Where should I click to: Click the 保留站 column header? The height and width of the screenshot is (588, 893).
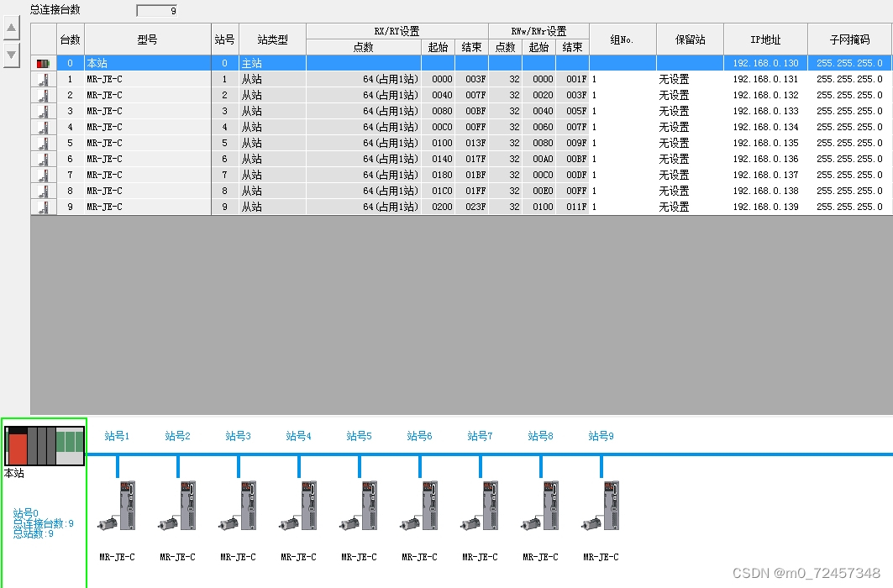coord(691,39)
